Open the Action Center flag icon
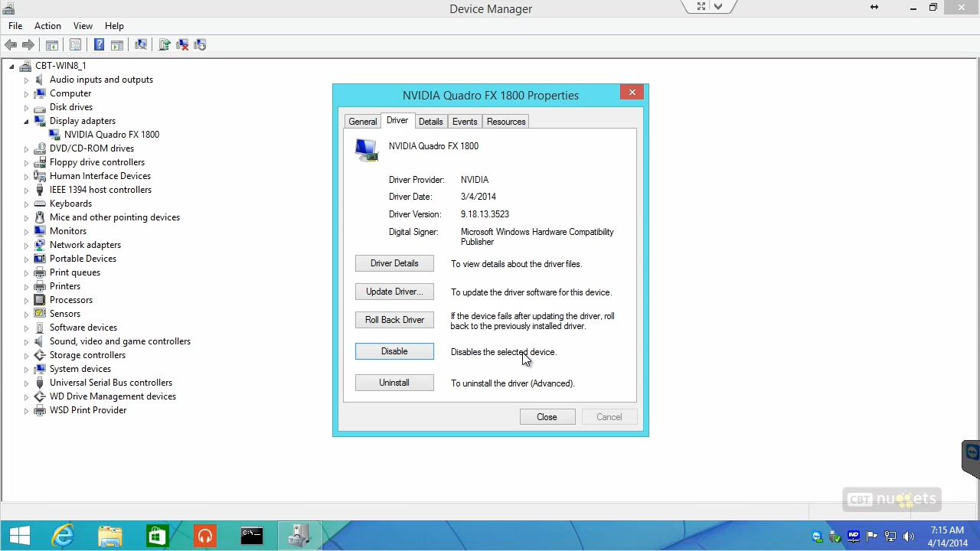 (872, 536)
